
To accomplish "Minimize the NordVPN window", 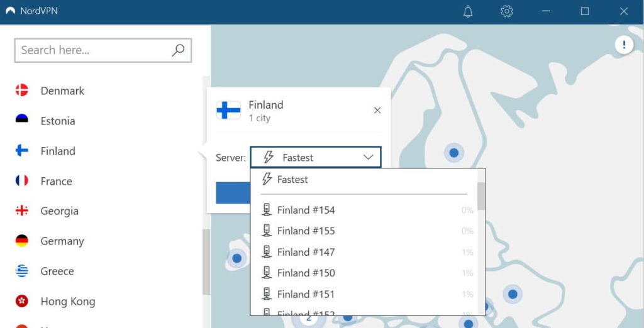I will (x=546, y=11).
